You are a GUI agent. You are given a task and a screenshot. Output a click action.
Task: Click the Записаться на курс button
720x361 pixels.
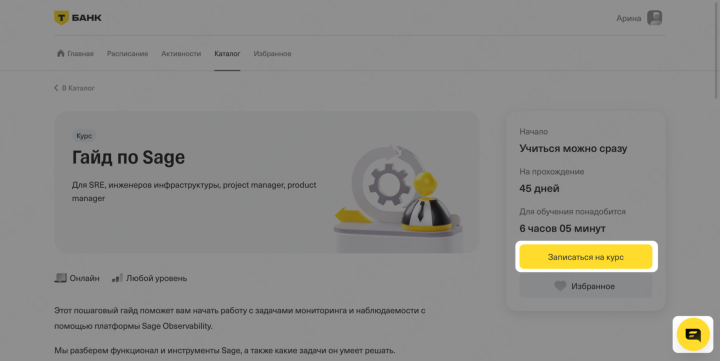586,257
